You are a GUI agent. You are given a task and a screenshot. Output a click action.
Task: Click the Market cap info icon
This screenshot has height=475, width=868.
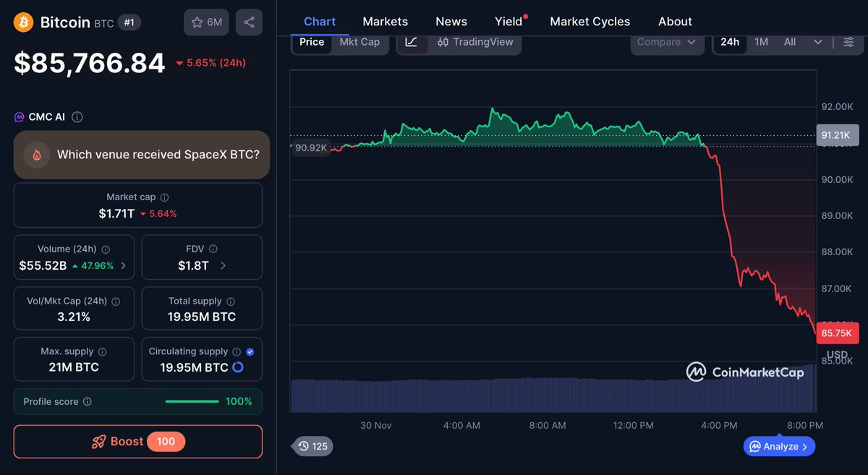click(164, 197)
